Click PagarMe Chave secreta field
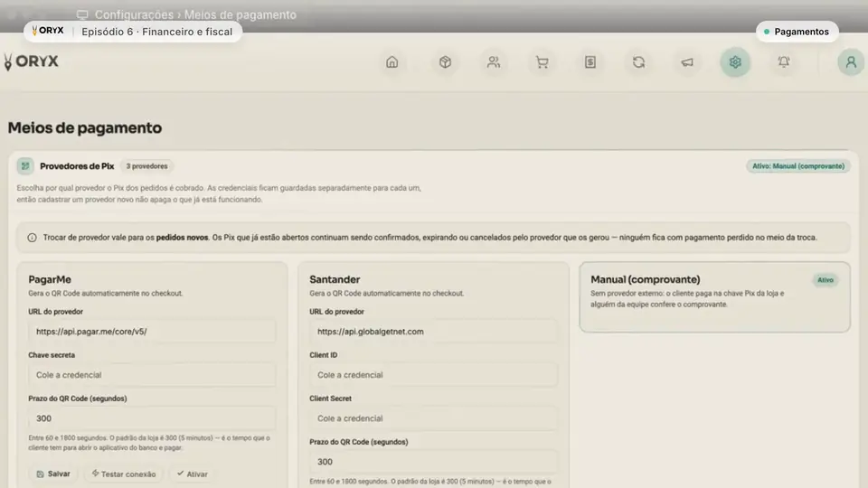This screenshot has height=488, width=868. pos(152,374)
